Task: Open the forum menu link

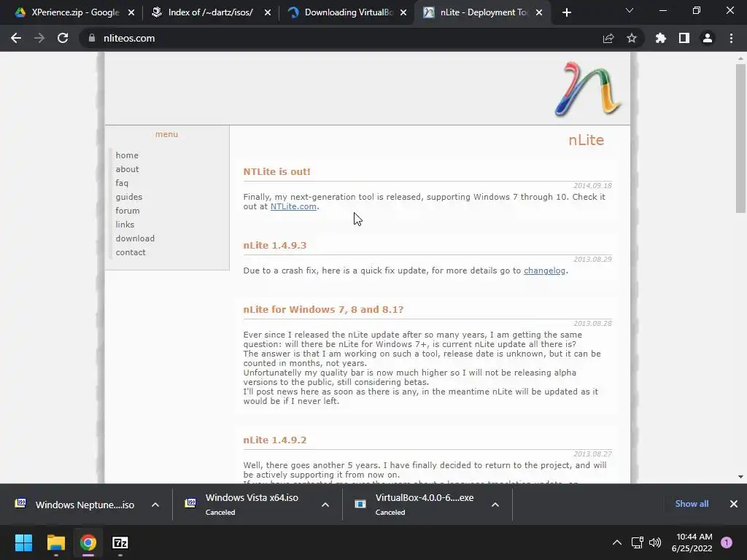Action: pyautogui.click(x=127, y=211)
